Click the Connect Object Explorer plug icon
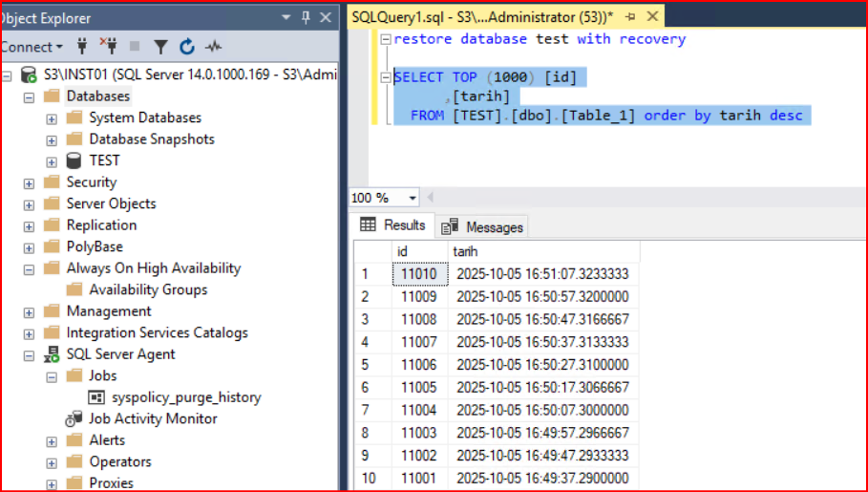The height and width of the screenshot is (492, 868). point(82,46)
